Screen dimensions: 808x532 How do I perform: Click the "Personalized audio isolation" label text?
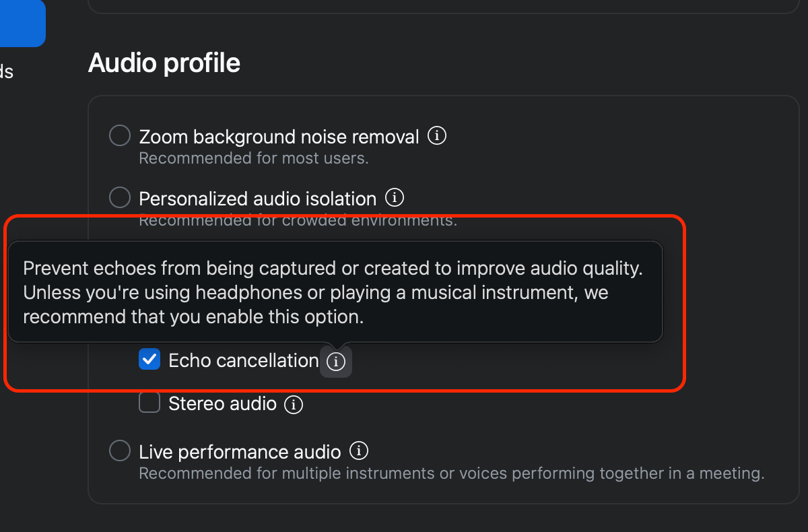pos(257,199)
